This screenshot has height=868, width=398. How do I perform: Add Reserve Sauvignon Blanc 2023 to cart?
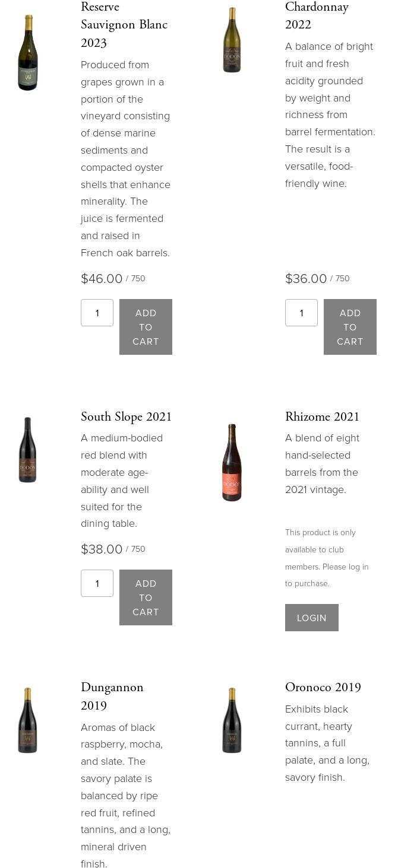(x=146, y=327)
